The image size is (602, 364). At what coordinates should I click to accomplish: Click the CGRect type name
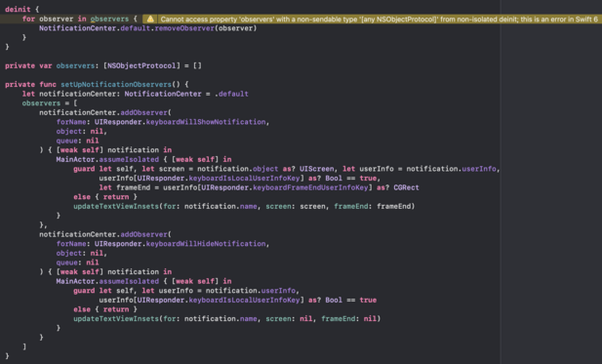[406, 187]
